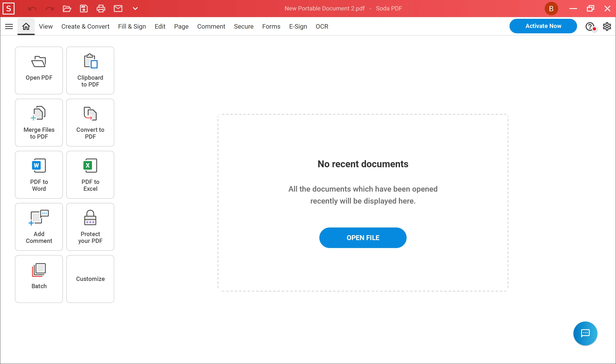This screenshot has width=616, height=364.
Task: Open the Fill & Sign tab
Action: click(x=132, y=26)
